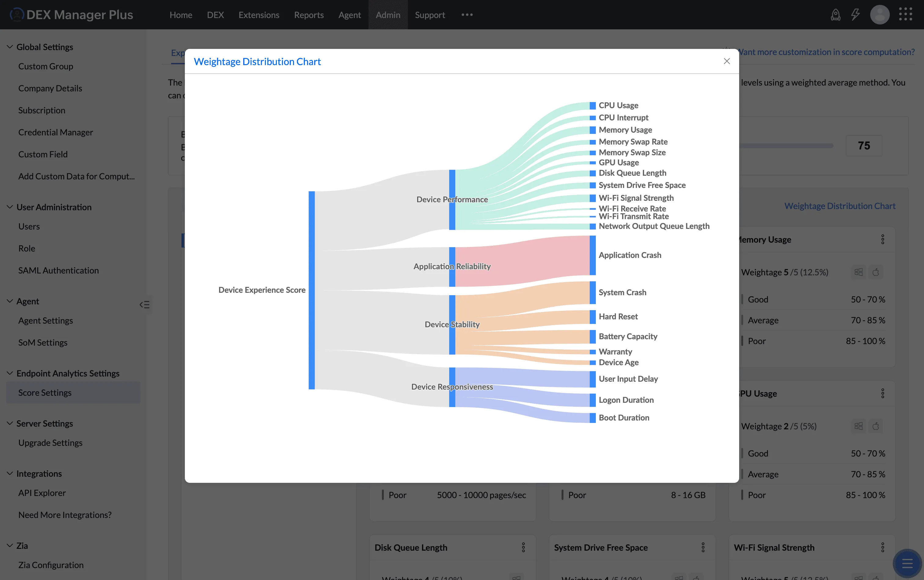Open Wi-Fi Signal Strength card options menu
Image resolution: width=924 pixels, height=580 pixels.
point(882,547)
